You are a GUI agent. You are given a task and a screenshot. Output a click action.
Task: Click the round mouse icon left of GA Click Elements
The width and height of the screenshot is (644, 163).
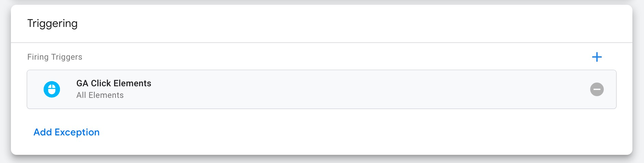click(52, 89)
